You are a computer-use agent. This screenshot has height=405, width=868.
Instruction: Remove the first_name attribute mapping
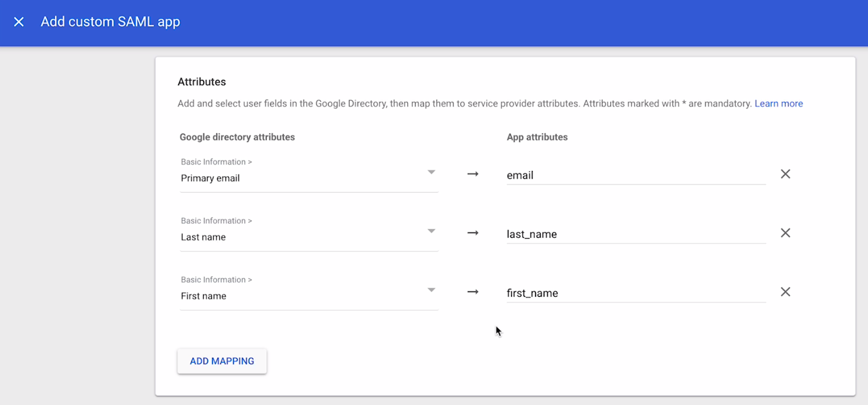click(785, 292)
